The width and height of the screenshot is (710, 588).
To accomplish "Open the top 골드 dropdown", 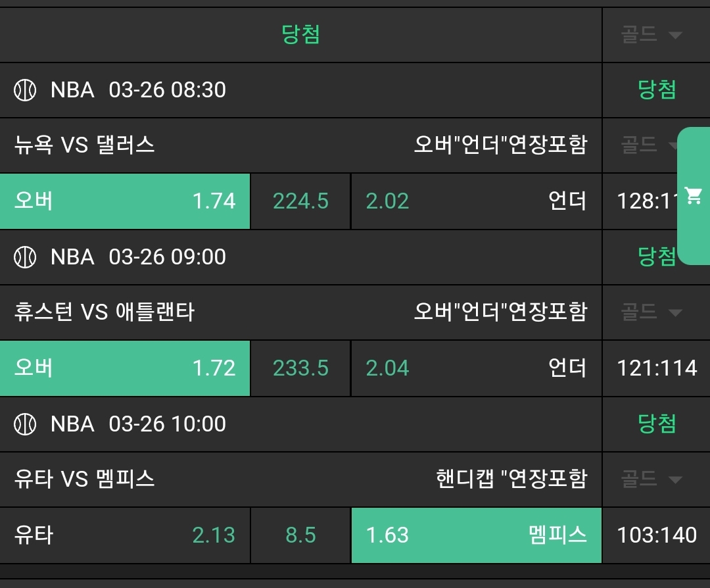I will click(651, 35).
